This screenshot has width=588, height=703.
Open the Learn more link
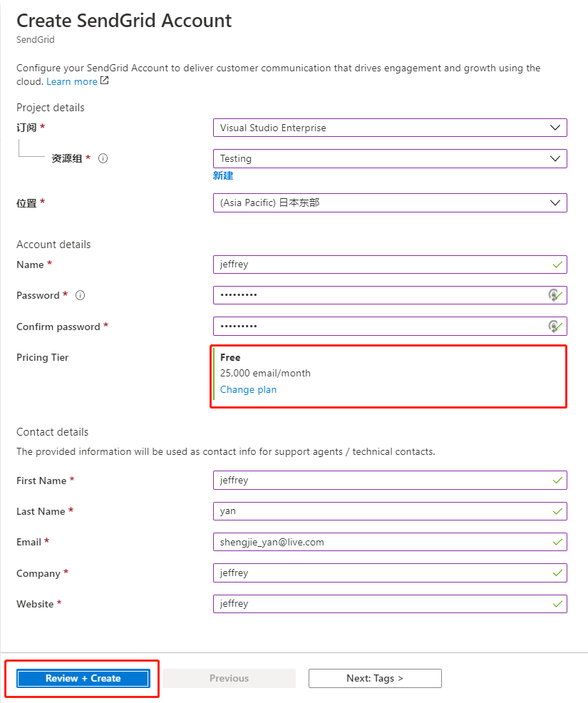[71, 81]
